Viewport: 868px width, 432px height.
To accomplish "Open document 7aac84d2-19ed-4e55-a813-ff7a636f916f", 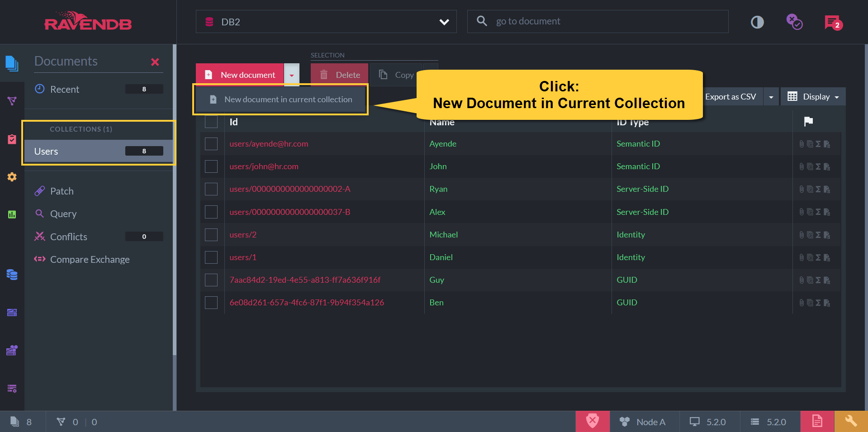I will [x=305, y=280].
